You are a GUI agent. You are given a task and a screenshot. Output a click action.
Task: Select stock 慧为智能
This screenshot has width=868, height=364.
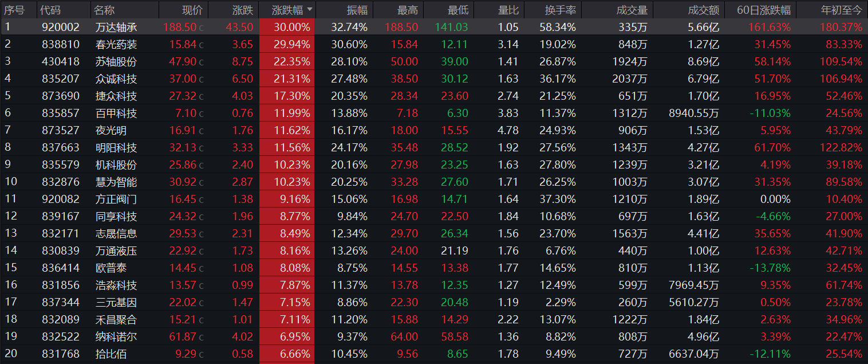point(116,182)
